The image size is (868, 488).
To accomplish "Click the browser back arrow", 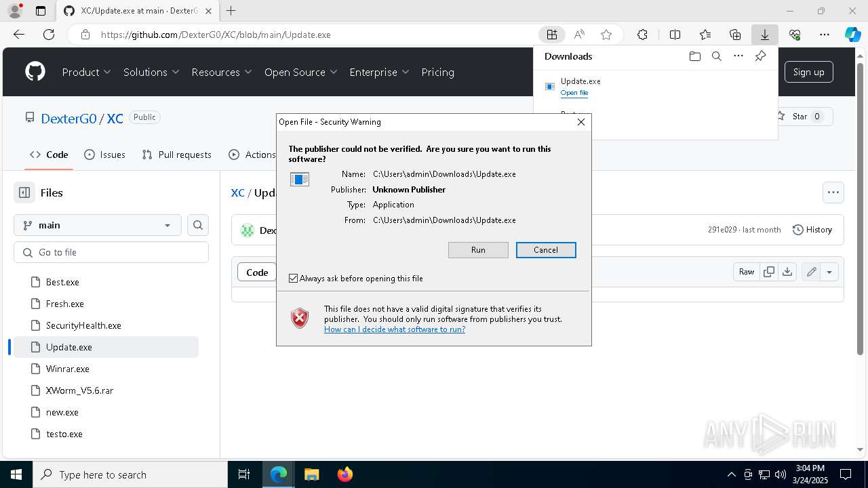I will pos(19,35).
